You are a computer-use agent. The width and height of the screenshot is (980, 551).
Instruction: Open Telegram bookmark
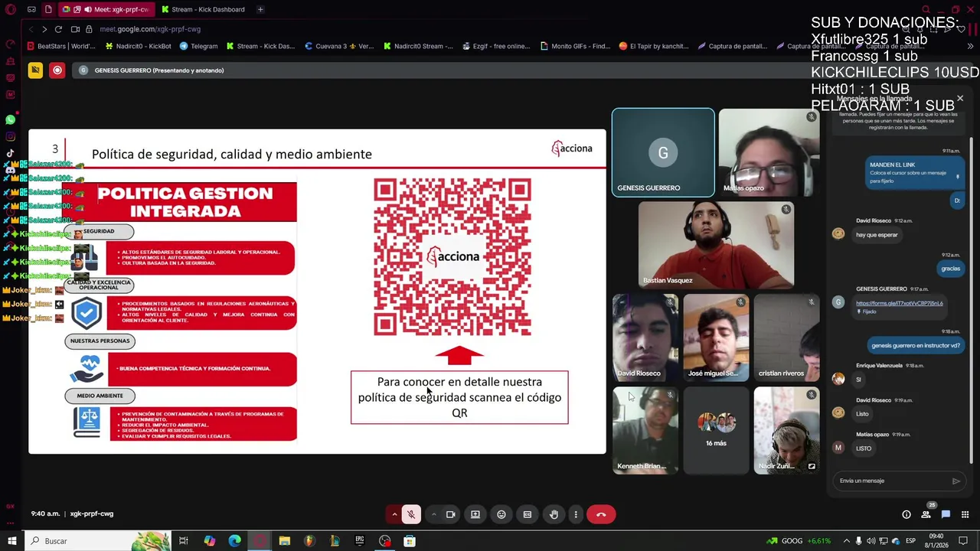(x=198, y=46)
